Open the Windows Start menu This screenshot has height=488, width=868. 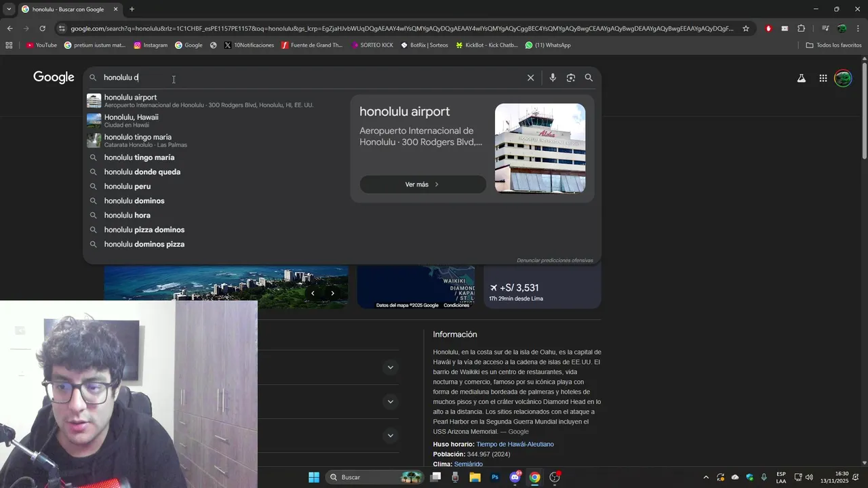point(314,477)
